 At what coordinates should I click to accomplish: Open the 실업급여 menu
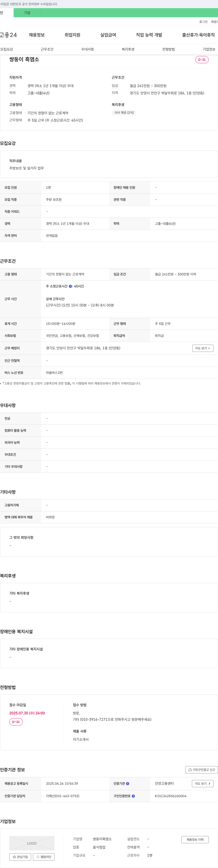coord(108,35)
